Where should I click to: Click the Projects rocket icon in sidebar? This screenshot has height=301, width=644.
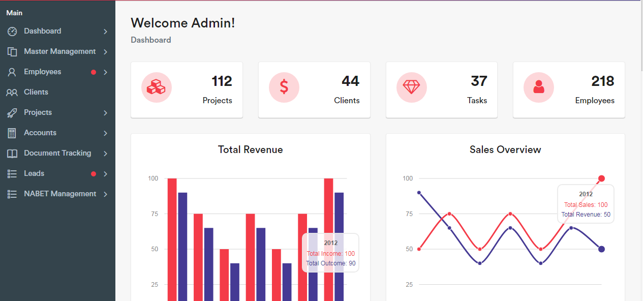point(12,113)
